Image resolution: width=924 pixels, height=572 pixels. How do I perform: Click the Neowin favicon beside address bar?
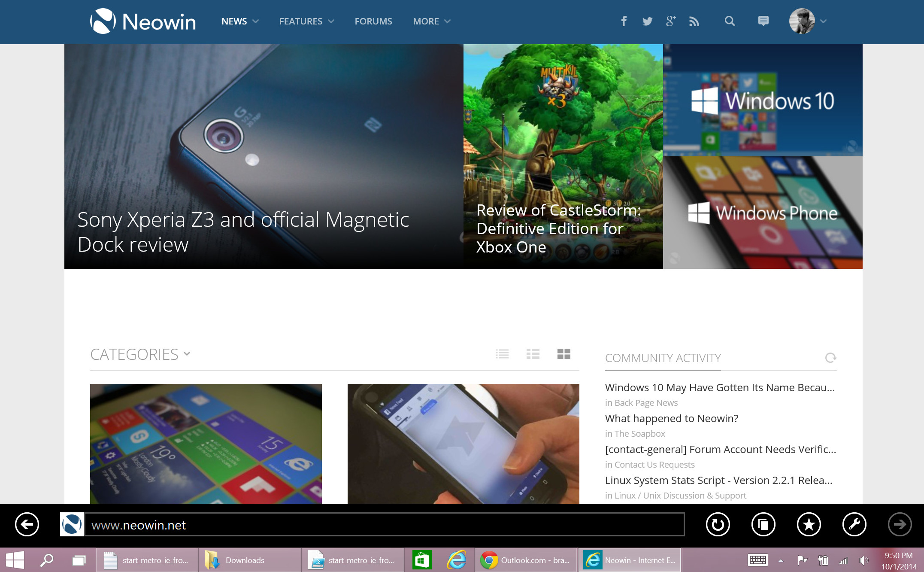(x=72, y=524)
